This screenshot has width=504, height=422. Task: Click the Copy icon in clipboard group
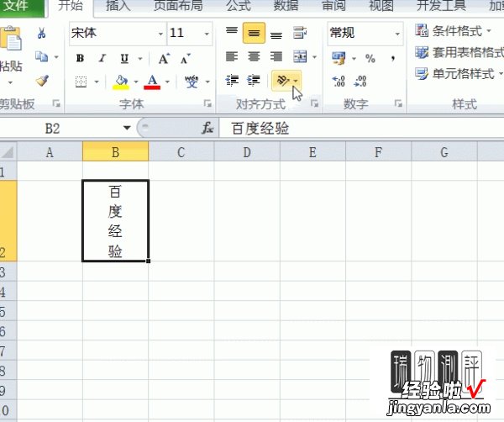click(x=41, y=56)
